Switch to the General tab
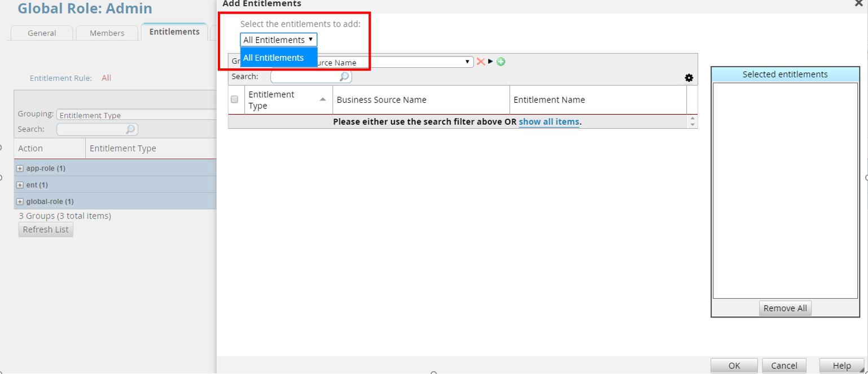The width and height of the screenshot is (868, 374). tap(42, 33)
